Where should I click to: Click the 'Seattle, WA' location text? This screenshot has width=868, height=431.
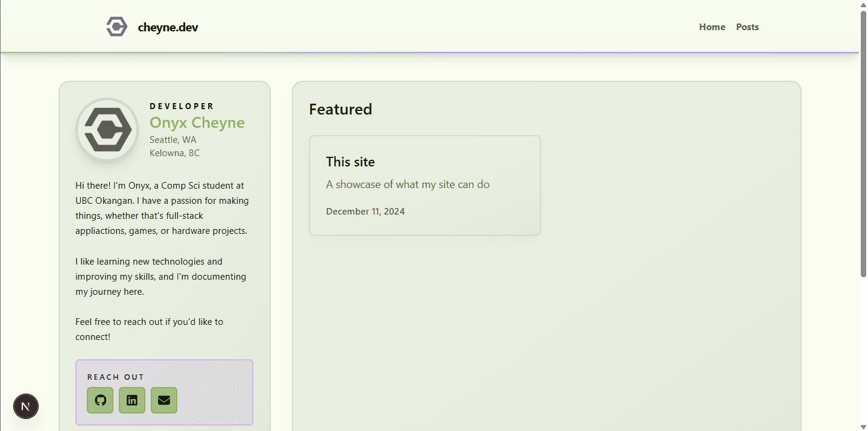173,139
